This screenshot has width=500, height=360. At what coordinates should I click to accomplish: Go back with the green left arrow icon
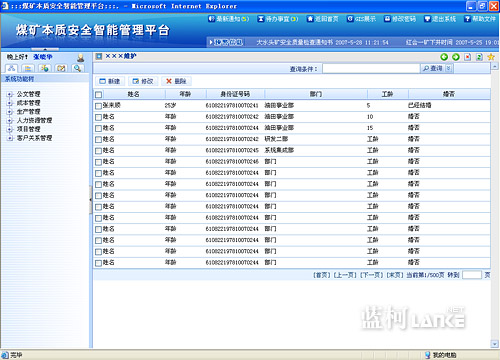pyautogui.click(x=444, y=57)
